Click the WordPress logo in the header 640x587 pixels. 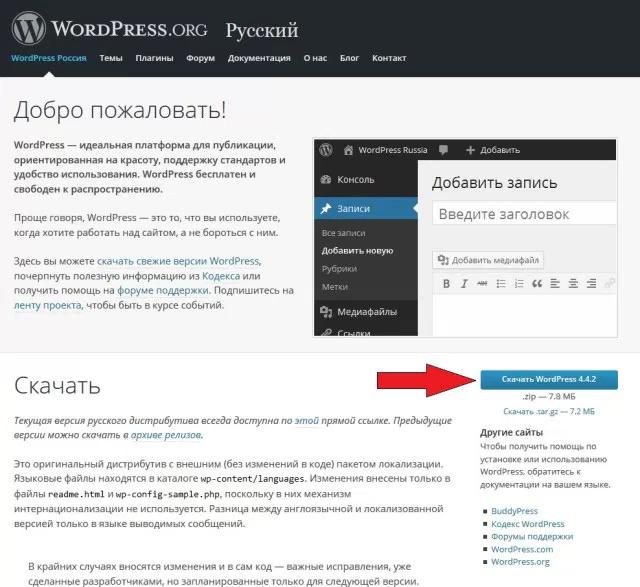point(28,28)
